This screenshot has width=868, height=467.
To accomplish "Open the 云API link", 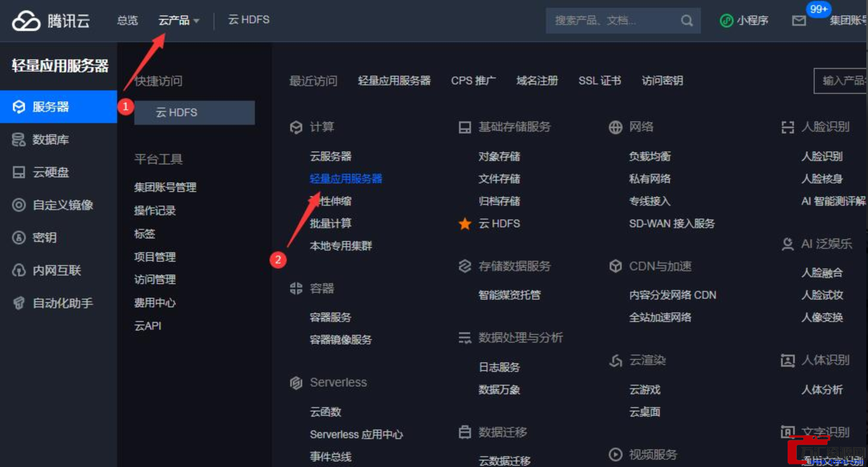I will point(148,326).
